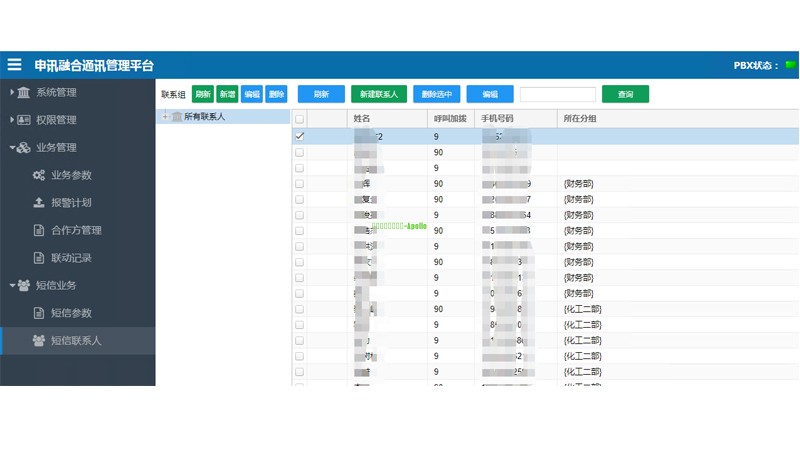Screen dimensions: 800x452
Task: Open the 联动记录 menu item
Action: click(x=71, y=258)
